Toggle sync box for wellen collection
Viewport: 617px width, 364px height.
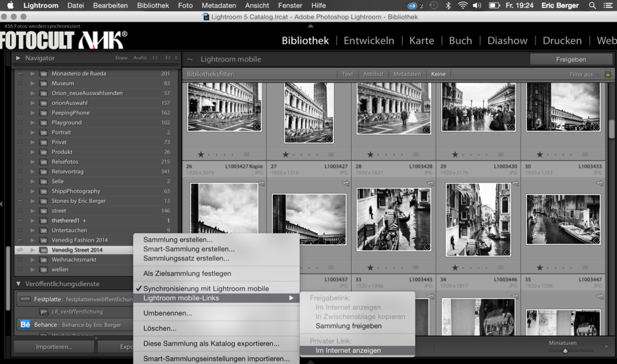coord(20,270)
